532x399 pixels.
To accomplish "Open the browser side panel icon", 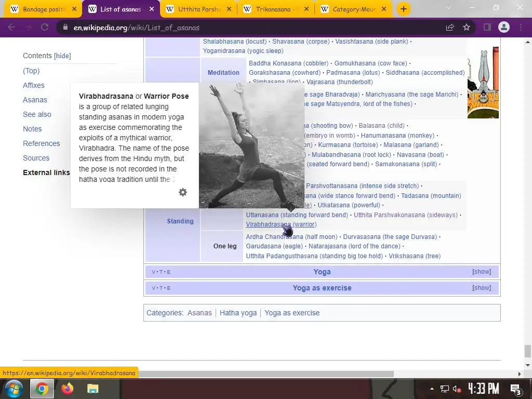I will pos(487,28).
